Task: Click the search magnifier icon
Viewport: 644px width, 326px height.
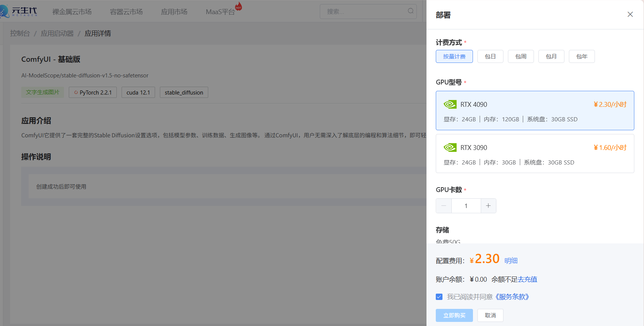Action: tap(410, 11)
